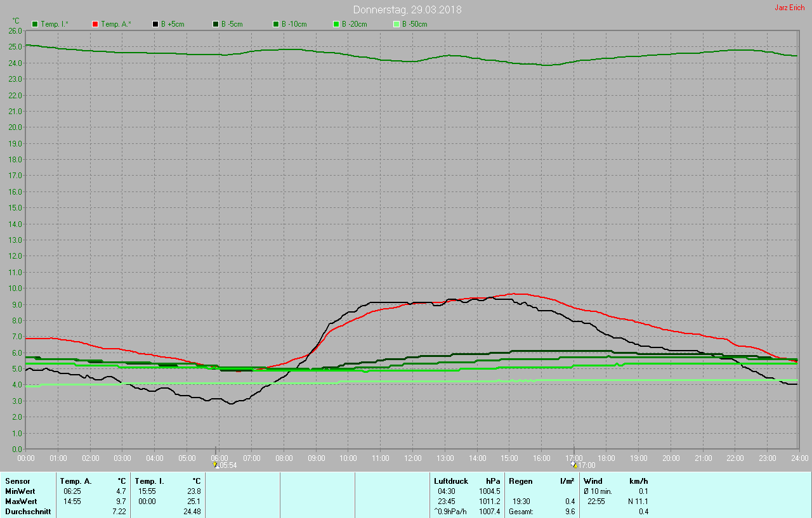Screen dimensions: 812x518
Task: Click the chart title Donnerstag, 29.03.2018
Action: click(407, 10)
